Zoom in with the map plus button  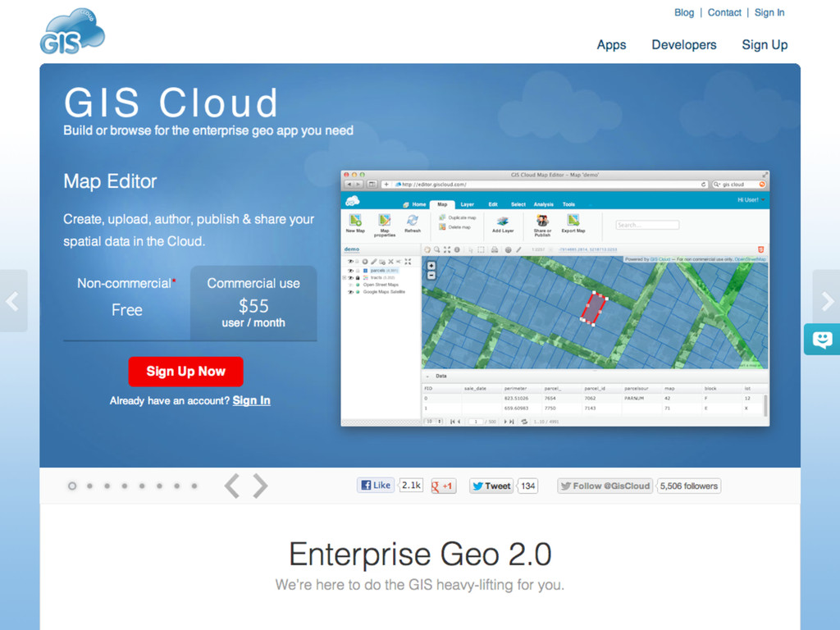click(x=431, y=266)
